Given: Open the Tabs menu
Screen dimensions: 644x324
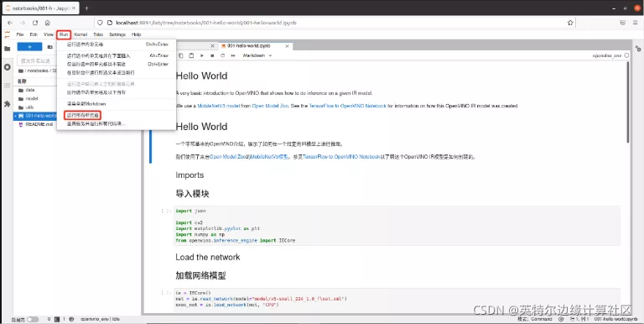Looking at the screenshot, I should pyautogui.click(x=98, y=34).
